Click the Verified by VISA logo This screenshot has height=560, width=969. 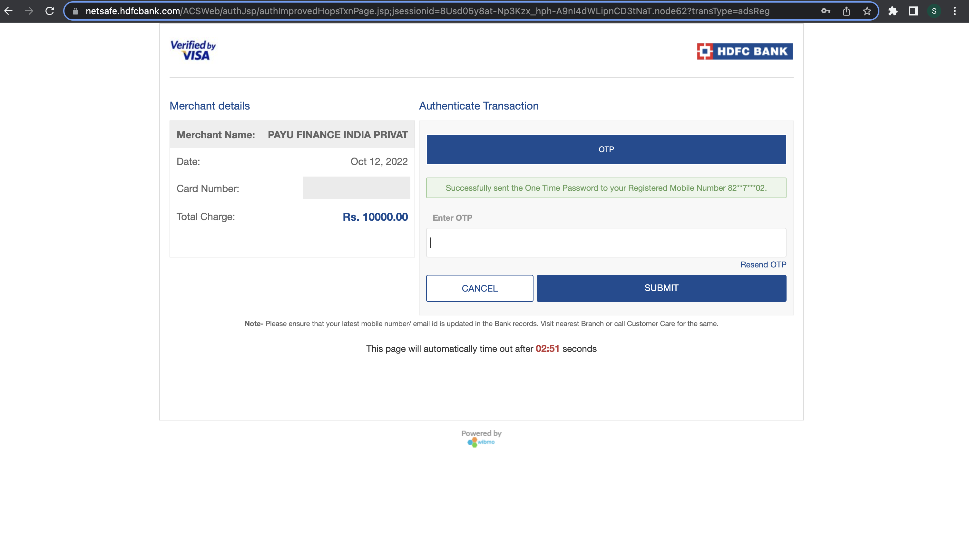click(193, 50)
